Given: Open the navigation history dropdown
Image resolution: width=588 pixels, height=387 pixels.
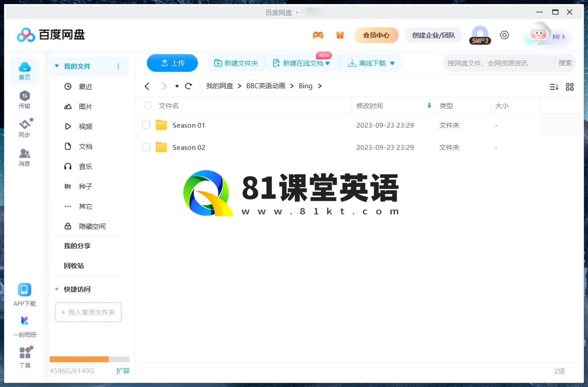Looking at the screenshot, I should pyautogui.click(x=177, y=86).
